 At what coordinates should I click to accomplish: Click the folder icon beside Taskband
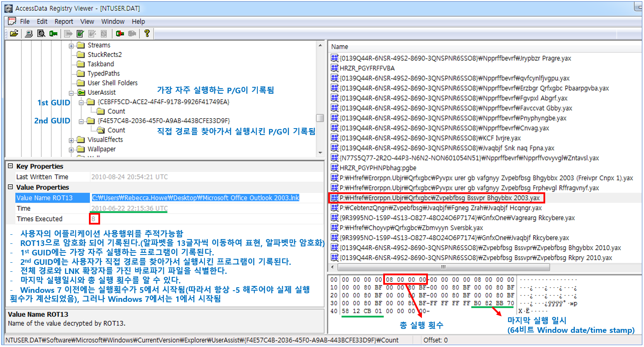coord(81,64)
